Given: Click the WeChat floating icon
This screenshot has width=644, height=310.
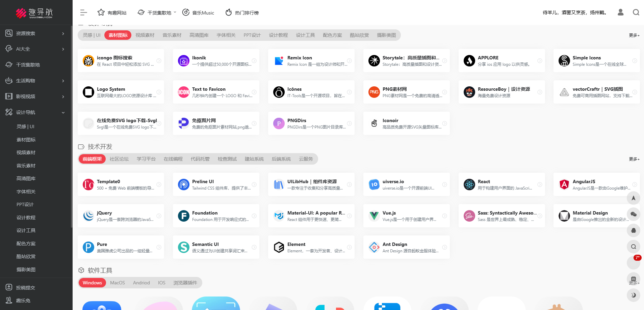Looking at the screenshot, I should pos(634,214).
